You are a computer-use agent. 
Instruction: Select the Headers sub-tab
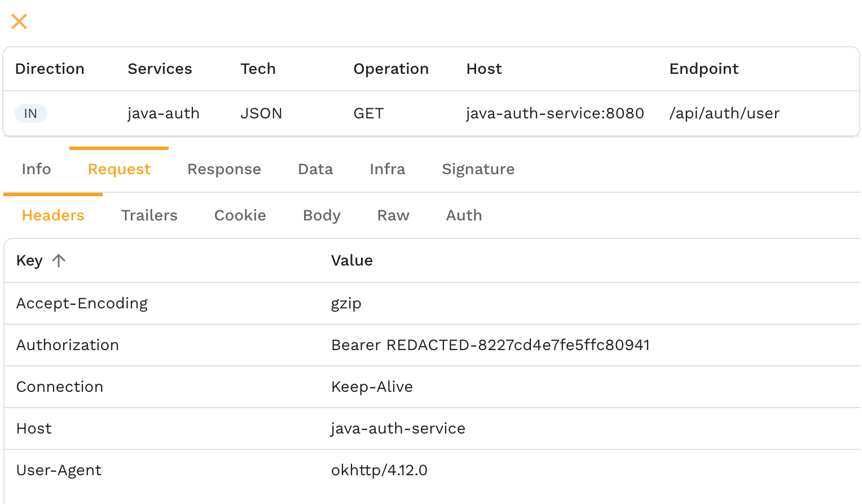click(x=53, y=215)
